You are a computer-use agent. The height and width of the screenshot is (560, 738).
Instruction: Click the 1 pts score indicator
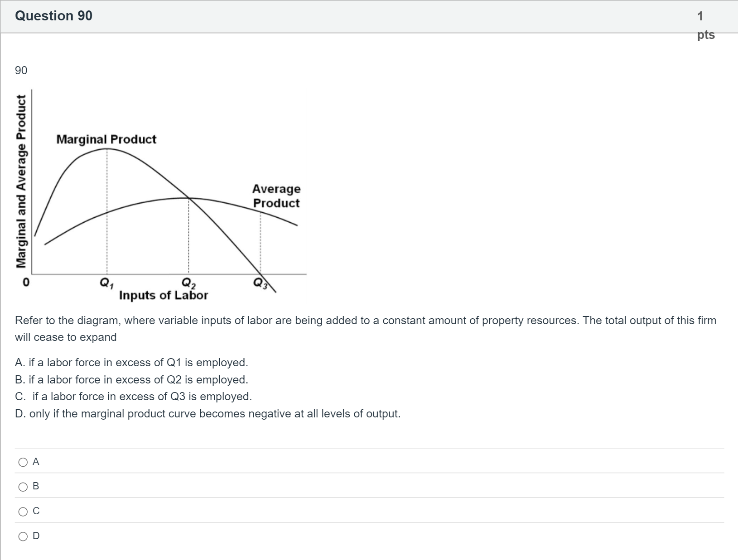(x=706, y=25)
